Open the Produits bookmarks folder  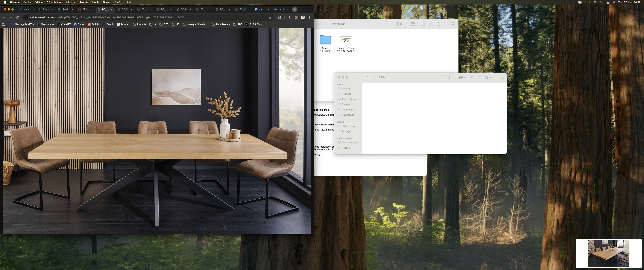coord(139,24)
